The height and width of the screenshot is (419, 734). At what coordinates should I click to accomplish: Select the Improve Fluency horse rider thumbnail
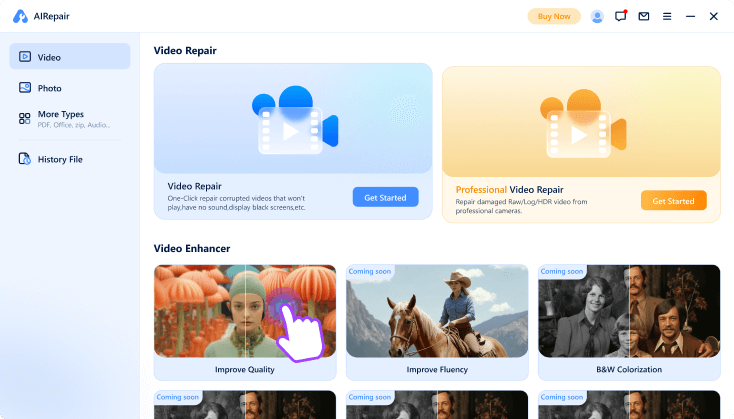pos(436,311)
